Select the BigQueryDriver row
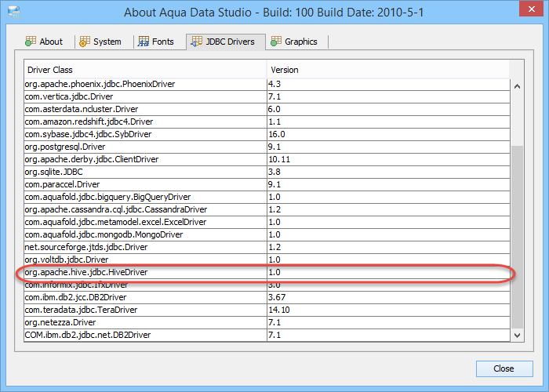 [x=267, y=197]
